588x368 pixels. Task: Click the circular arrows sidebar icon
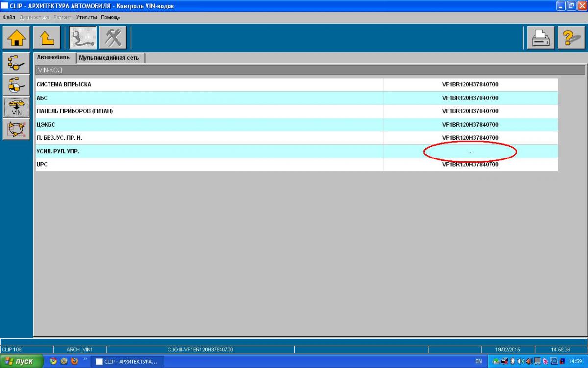click(x=17, y=130)
